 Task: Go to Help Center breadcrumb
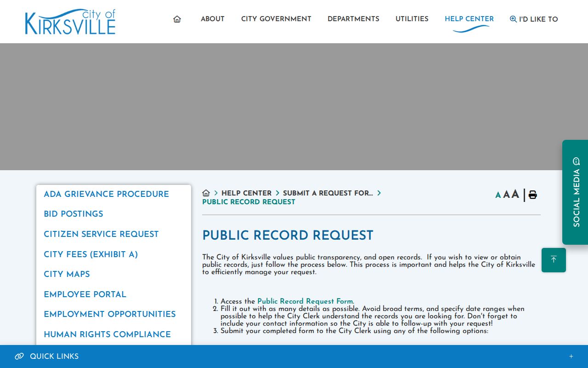pos(246,193)
